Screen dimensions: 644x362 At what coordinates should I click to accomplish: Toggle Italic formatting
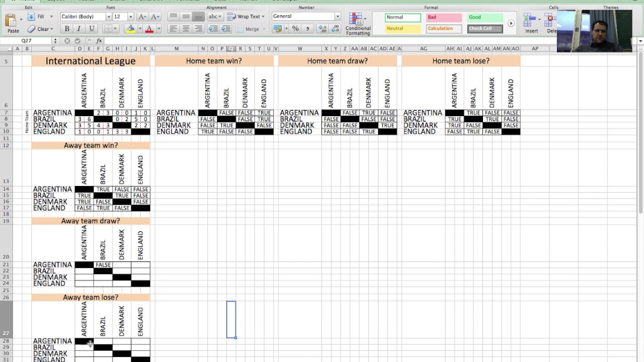[x=79, y=29]
